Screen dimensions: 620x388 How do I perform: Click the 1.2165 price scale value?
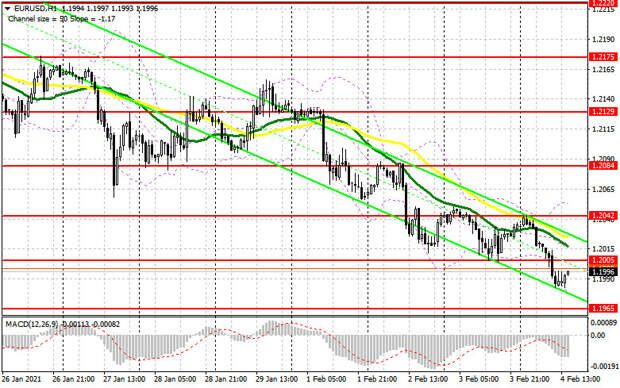[x=604, y=70]
